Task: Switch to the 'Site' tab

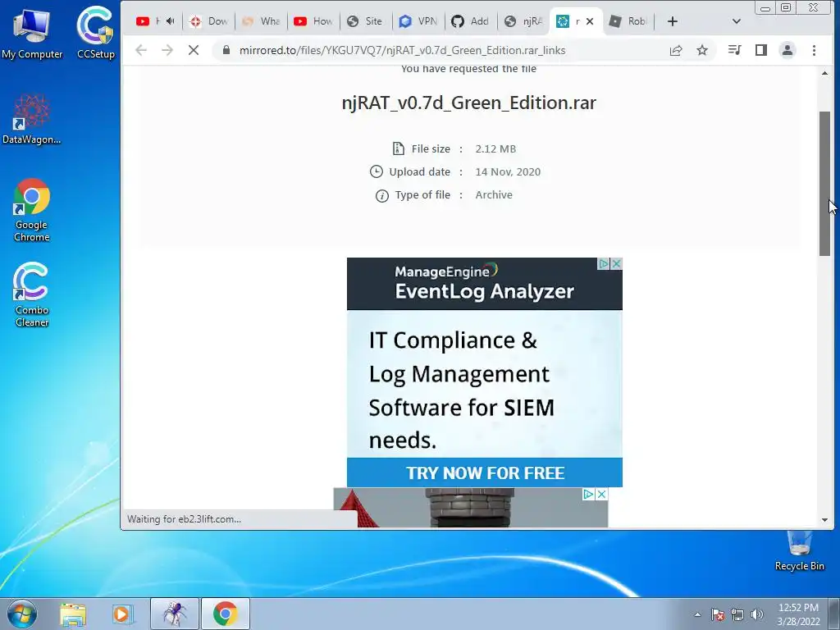Action: (366, 21)
